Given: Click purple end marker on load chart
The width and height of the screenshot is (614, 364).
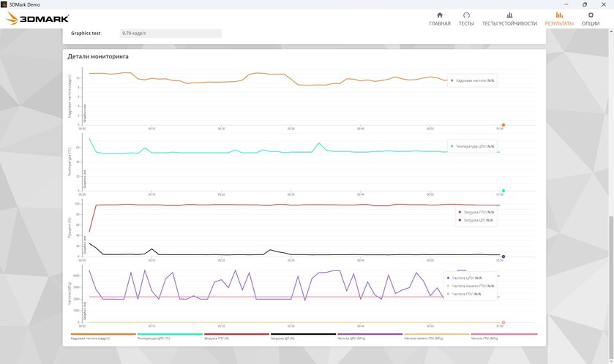Looking at the screenshot, I should (x=503, y=257).
